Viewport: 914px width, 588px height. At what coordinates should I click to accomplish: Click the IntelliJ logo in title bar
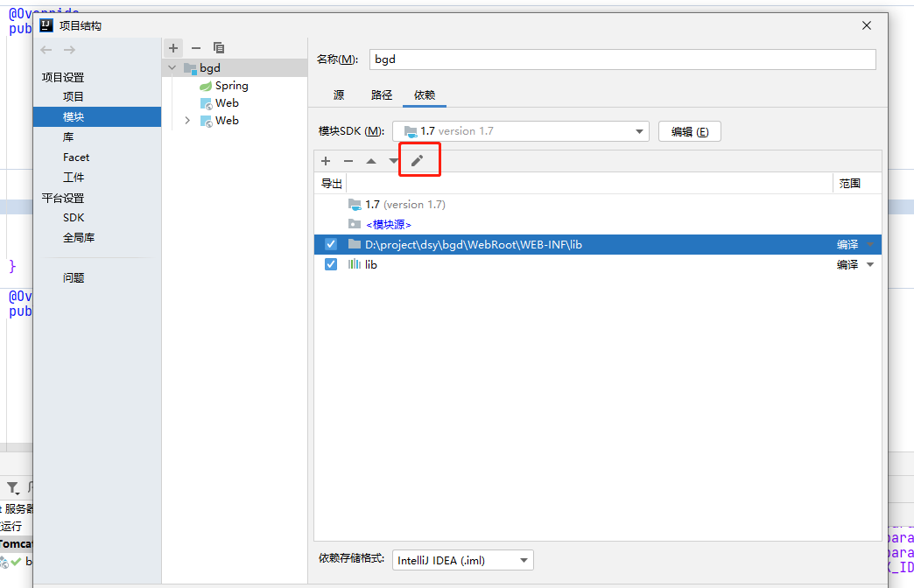coord(46,25)
